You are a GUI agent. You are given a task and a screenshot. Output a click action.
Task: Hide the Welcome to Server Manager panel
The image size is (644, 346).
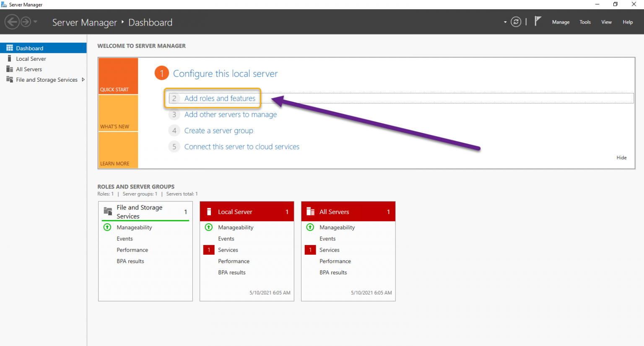tap(622, 158)
